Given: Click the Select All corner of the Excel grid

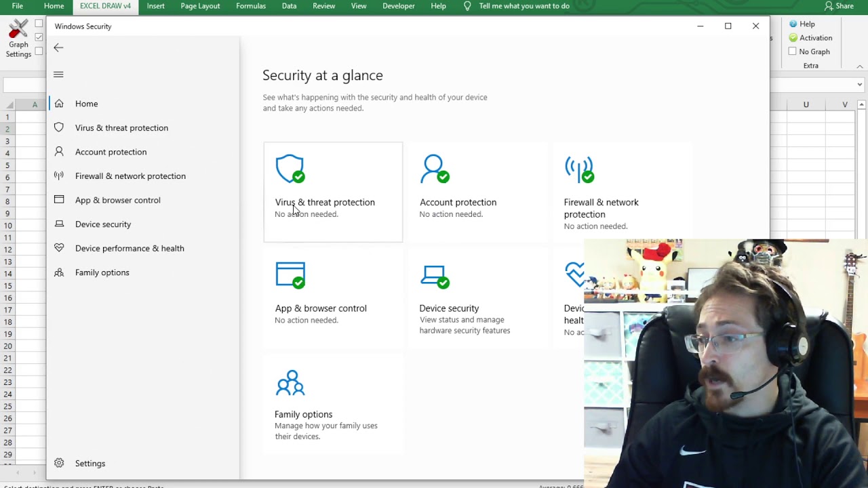Looking at the screenshot, I should tap(7, 104).
